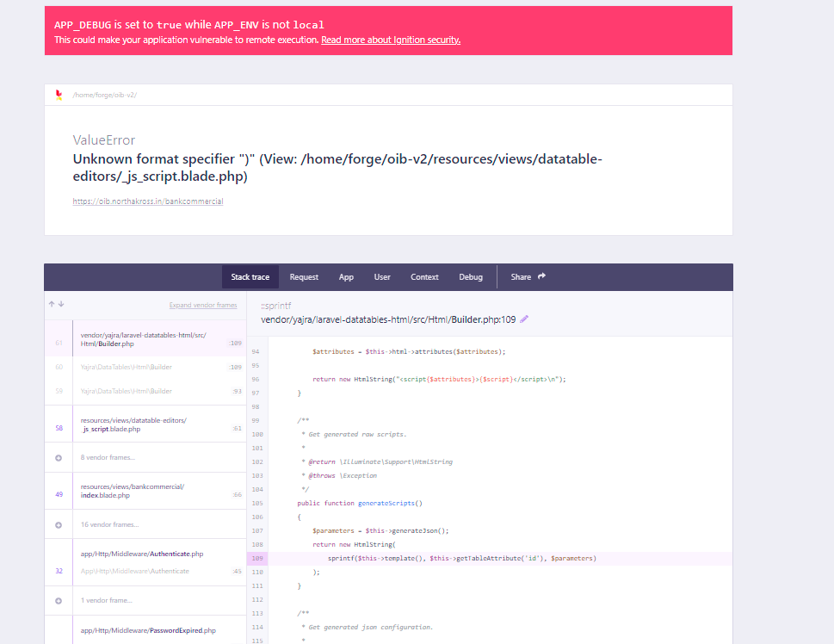Click the return new HtmlString("<script line 96
Viewport: 834px width, 644px height.
[439, 379]
